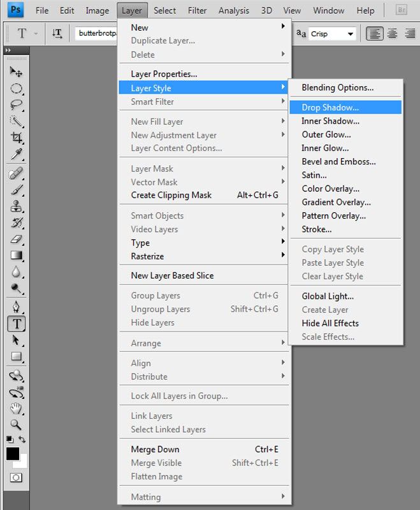
Task: Toggle text orientation icon in options bar
Action: [57, 34]
